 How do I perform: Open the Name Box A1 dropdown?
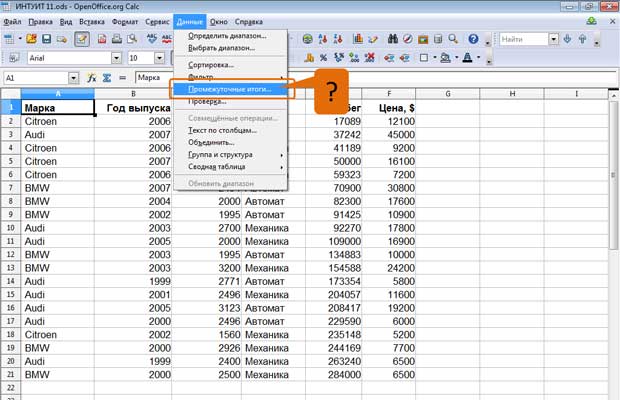tap(74, 78)
